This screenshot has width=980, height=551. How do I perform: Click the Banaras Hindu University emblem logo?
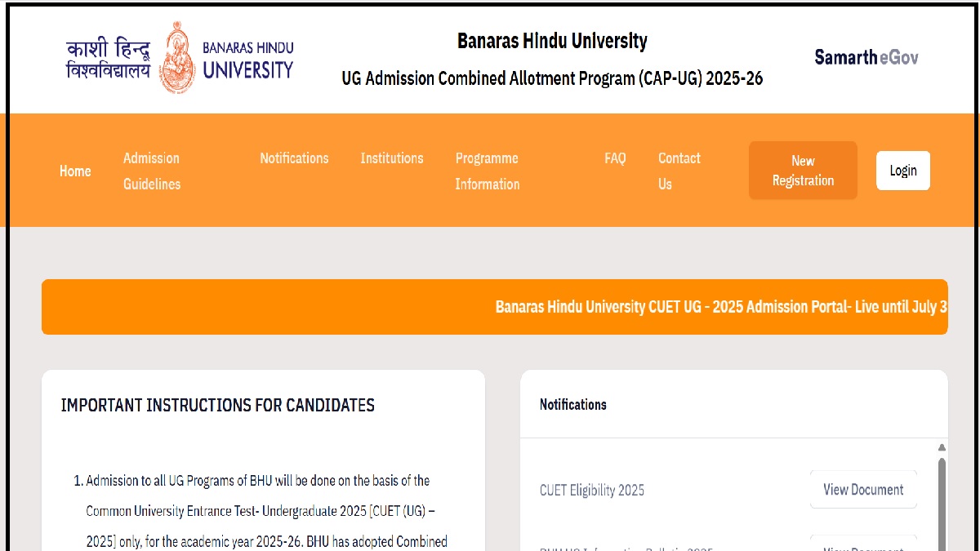coord(178,57)
